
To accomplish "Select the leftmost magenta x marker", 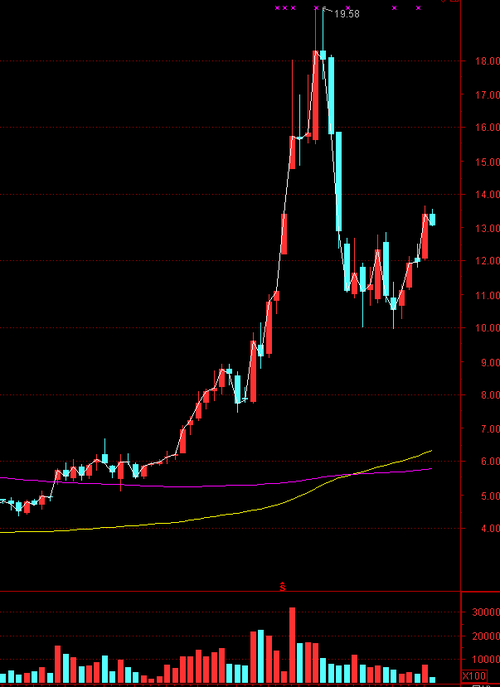I will tap(277, 8).
